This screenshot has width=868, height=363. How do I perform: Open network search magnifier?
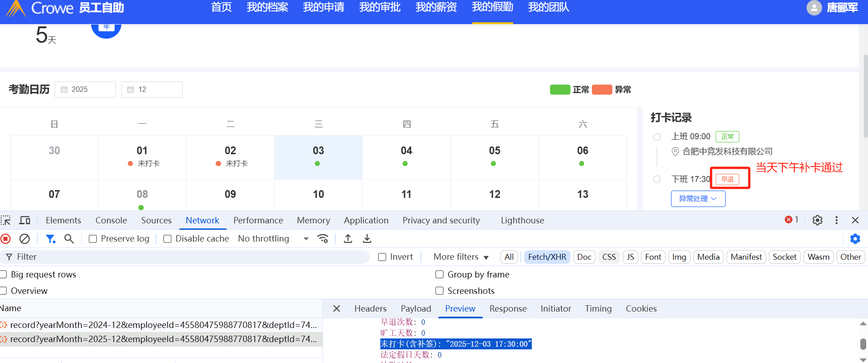(x=69, y=239)
